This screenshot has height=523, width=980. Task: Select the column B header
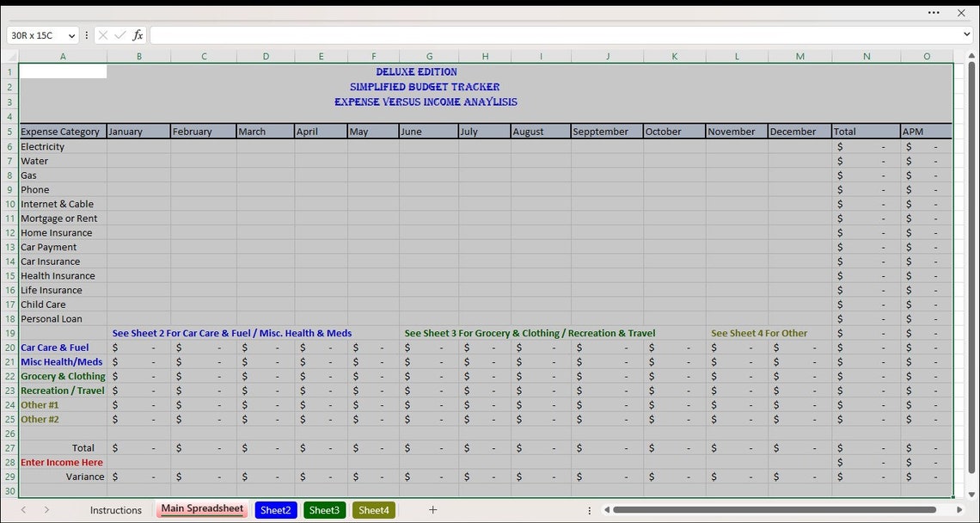click(138, 56)
